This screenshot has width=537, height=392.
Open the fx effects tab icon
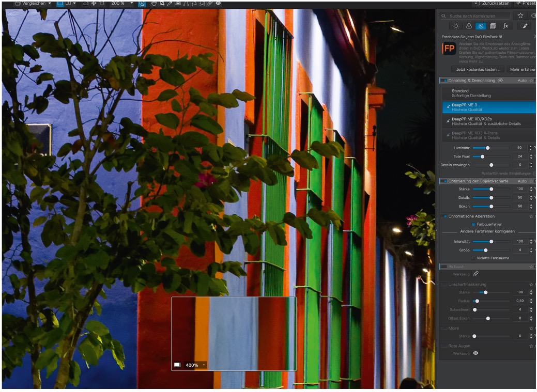[x=505, y=26]
